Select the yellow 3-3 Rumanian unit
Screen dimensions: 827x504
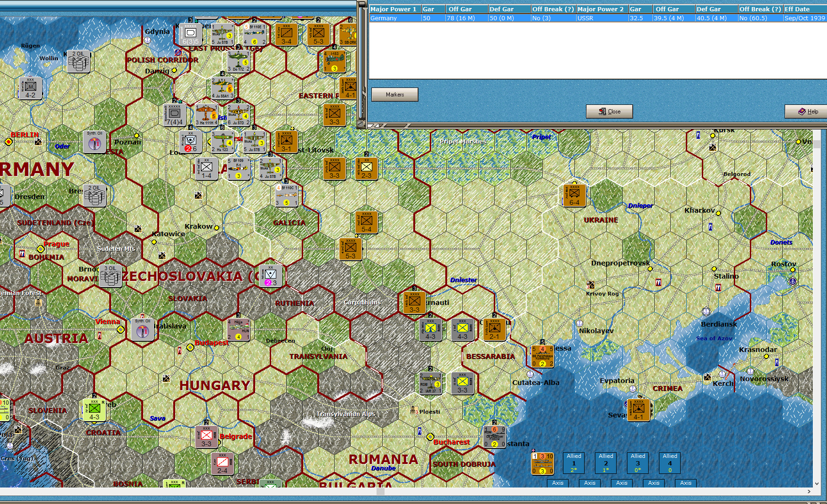462,383
